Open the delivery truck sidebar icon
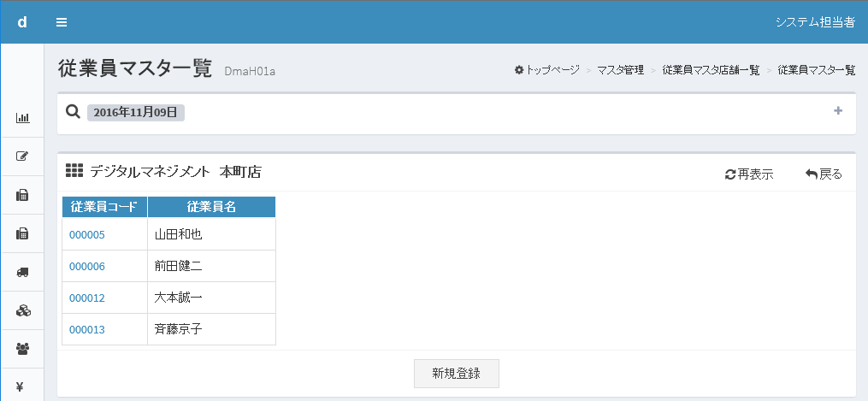868x401 pixels. click(23, 272)
